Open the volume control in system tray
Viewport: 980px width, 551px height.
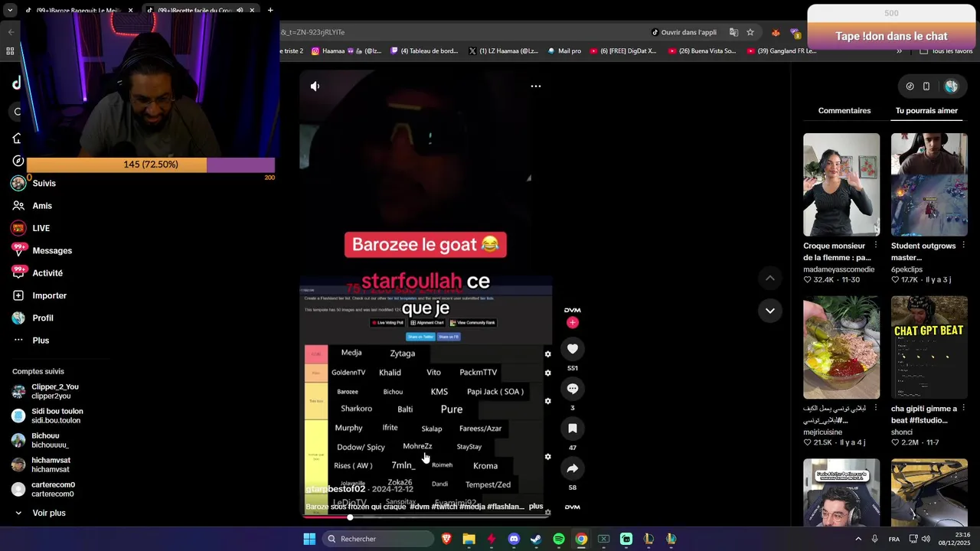point(926,539)
